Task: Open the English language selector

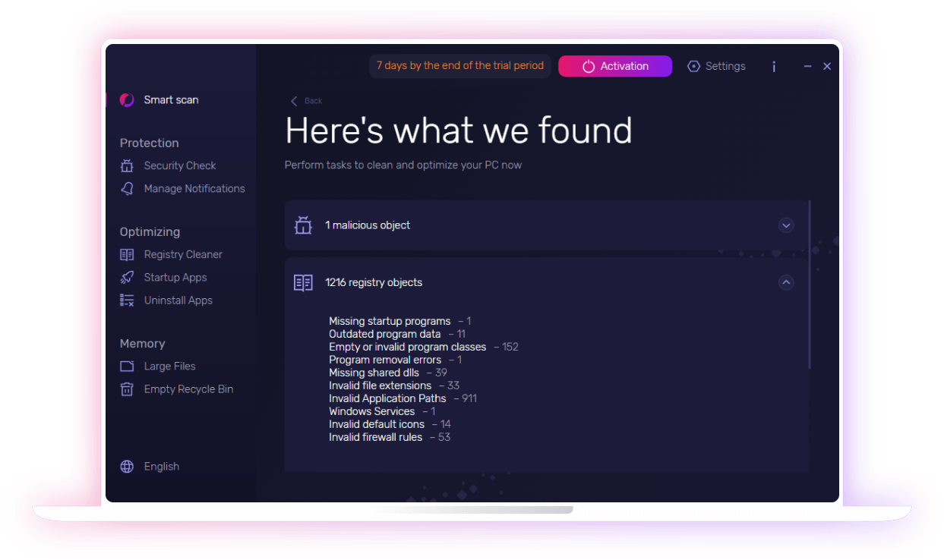Action: point(161,467)
